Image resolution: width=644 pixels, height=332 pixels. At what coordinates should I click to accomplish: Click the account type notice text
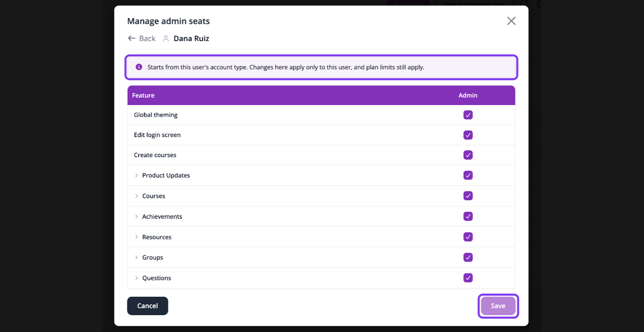pos(286,67)
